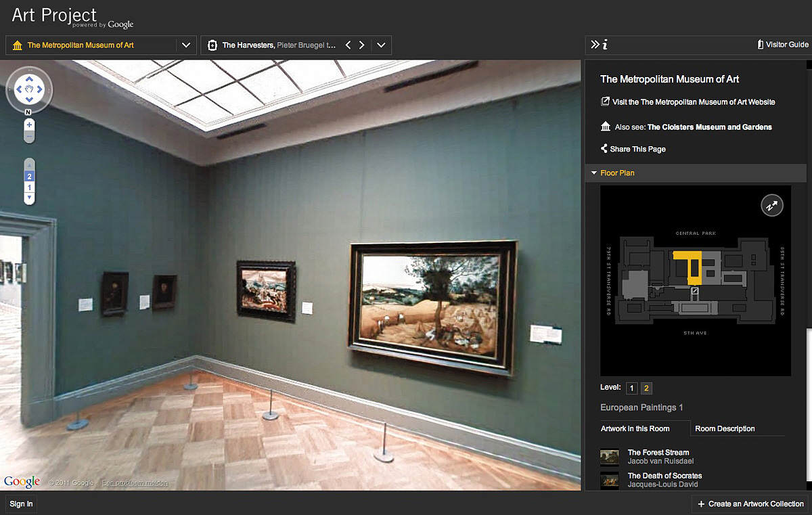Open the Metropolitan Museum of Art dropdown
Viewport: 812px width, 515px height.
(x=185, y=45)
